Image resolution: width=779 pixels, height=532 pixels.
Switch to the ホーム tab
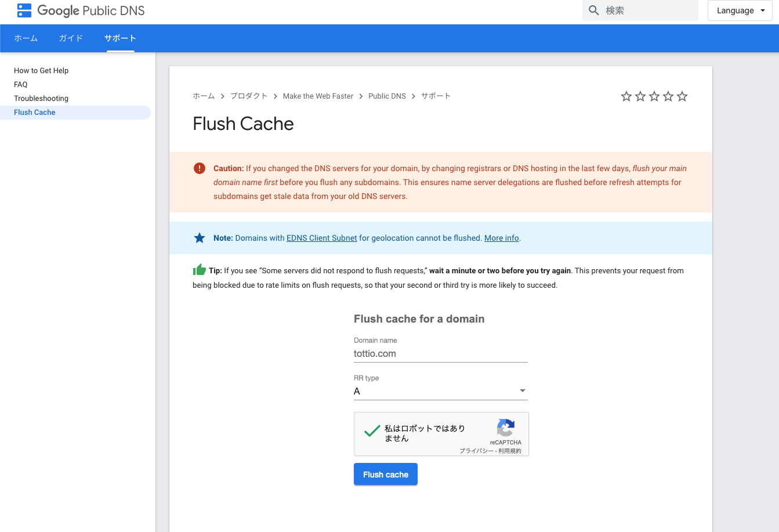[26, 38]
